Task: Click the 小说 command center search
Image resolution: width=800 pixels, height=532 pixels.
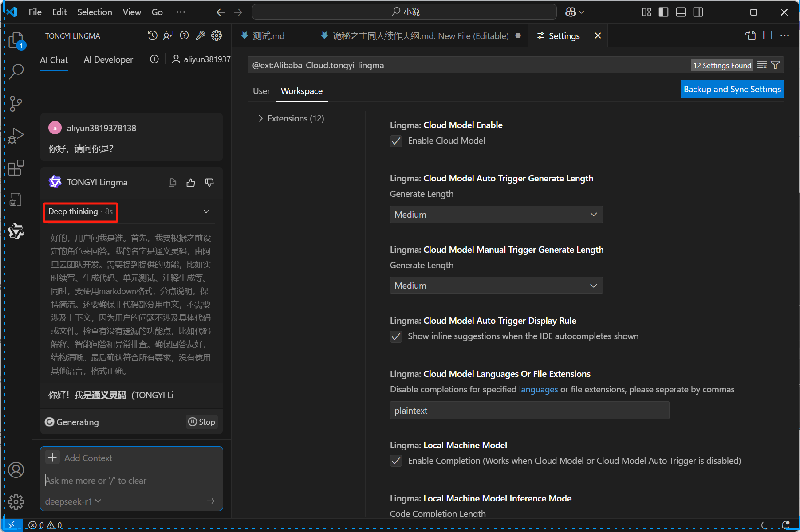Action: pos(404,12)
